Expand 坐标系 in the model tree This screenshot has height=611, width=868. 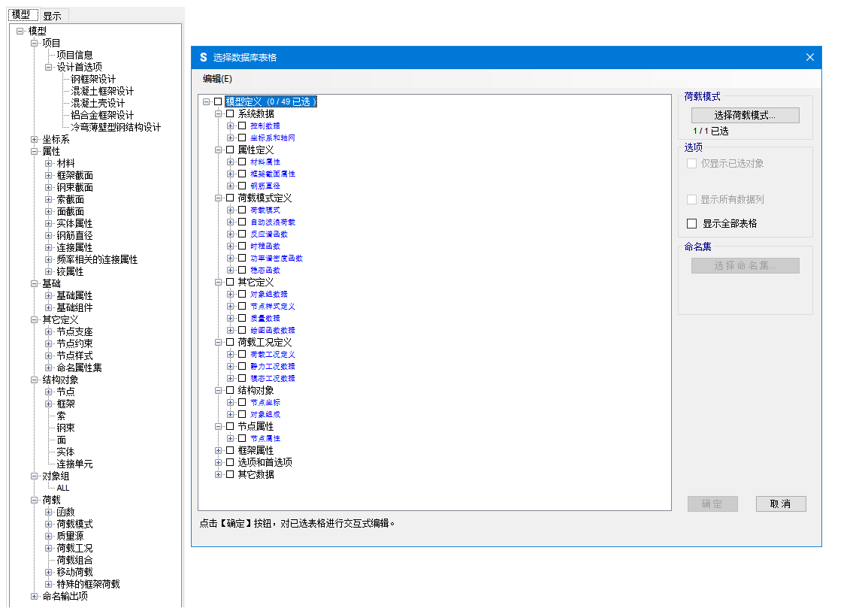click(x=35, y=139)
